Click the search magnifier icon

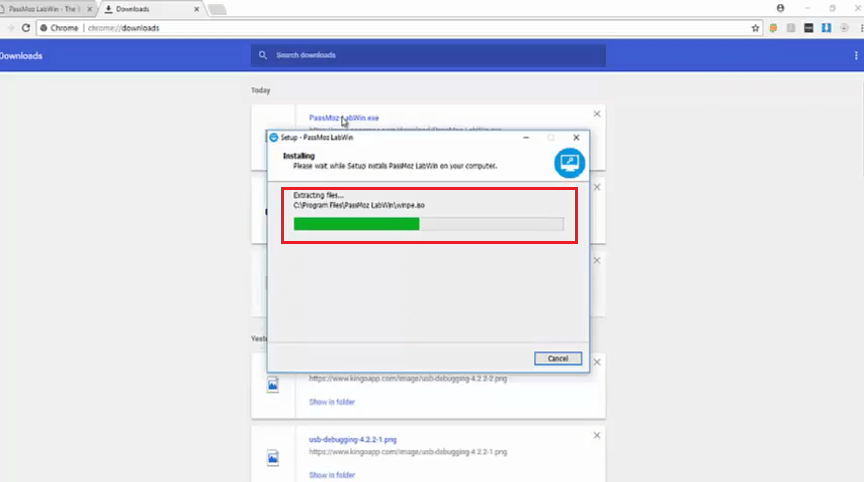tap(263, 55)
